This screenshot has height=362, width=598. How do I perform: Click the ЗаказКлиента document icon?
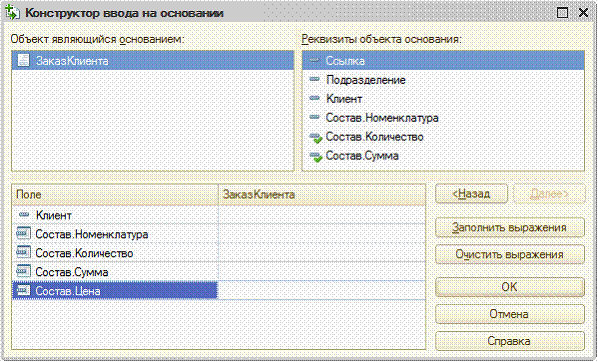coord(23,60)
